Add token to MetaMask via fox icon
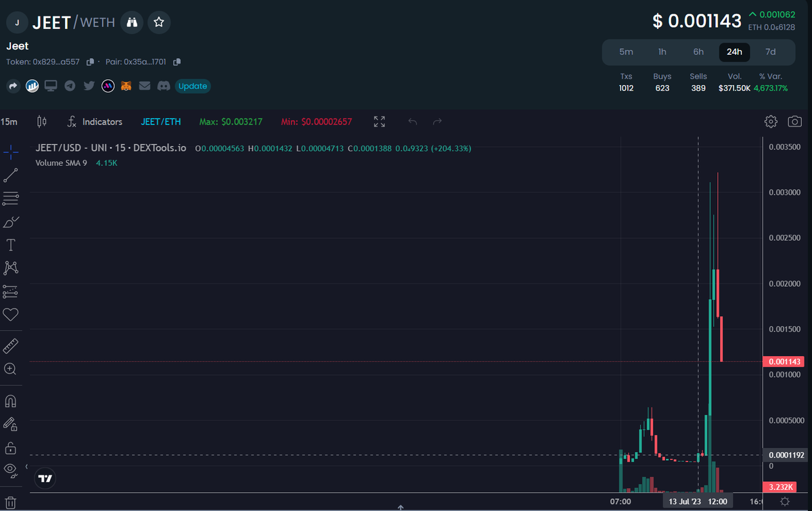Viewport: 812px width, 511px height. point(127,86)
